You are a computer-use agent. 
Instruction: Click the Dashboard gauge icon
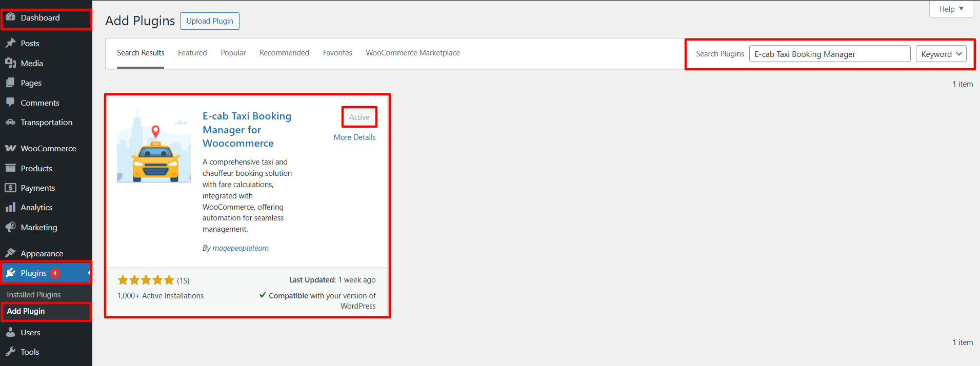10,17
